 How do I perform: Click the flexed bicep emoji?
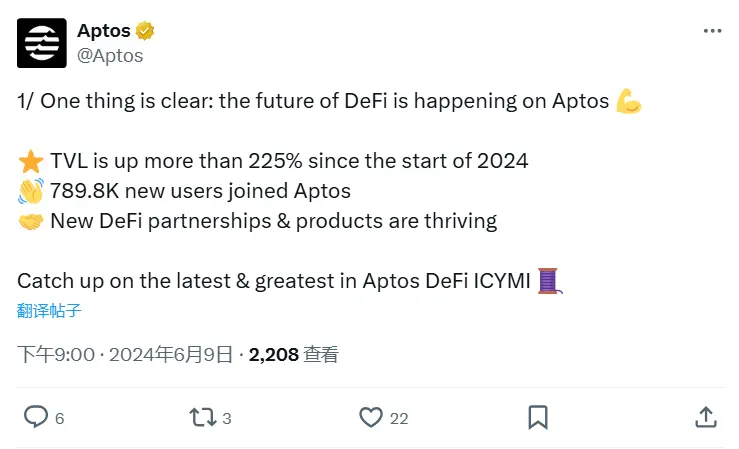point(629,101)
